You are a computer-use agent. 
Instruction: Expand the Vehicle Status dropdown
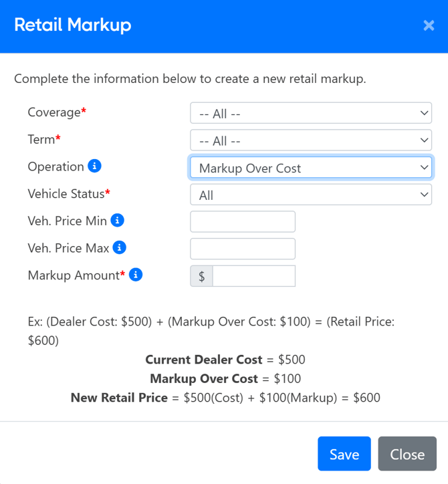point(311,195)
